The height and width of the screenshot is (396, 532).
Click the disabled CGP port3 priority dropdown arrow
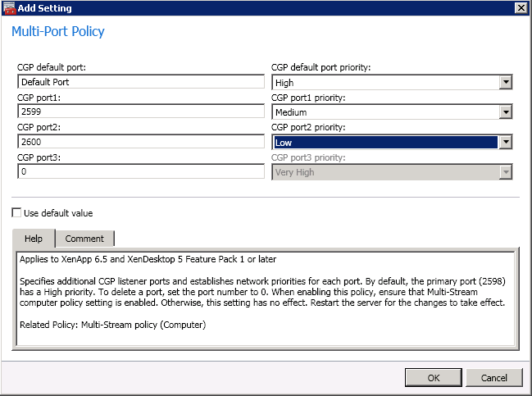tap(506, 172)
